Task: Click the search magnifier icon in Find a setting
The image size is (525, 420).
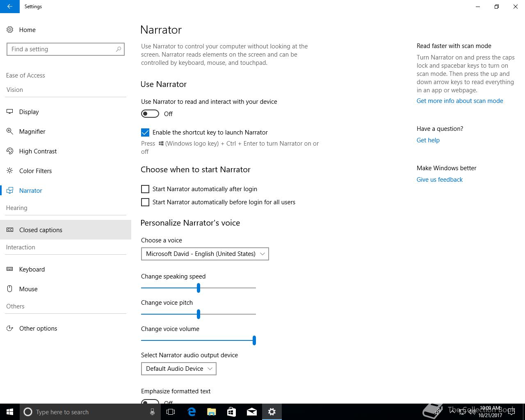Action: [119, 49]
